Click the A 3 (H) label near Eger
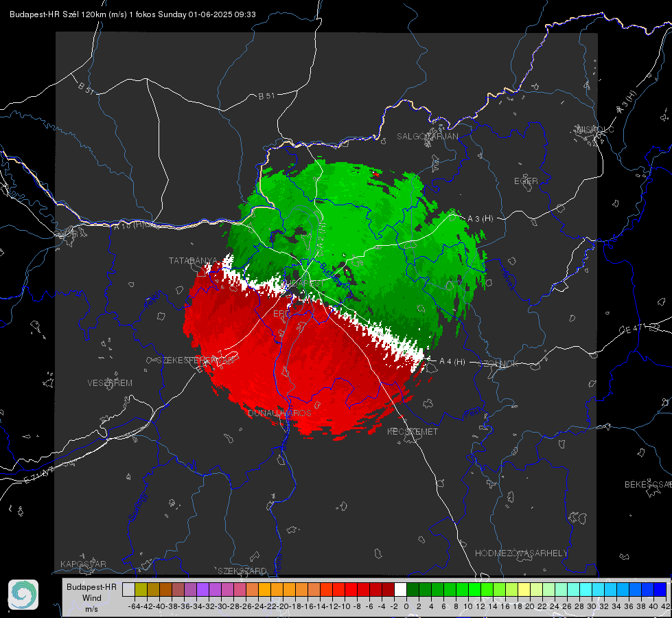 pyautogui.click(x=480, y=219)
